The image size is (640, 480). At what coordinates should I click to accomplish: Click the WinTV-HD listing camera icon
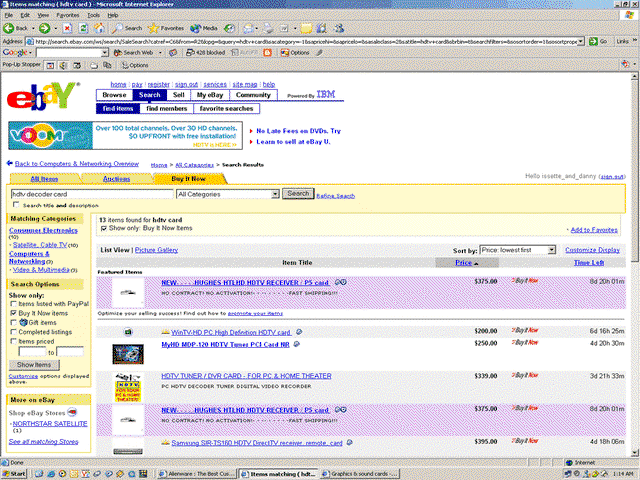[x=128, y=332]
